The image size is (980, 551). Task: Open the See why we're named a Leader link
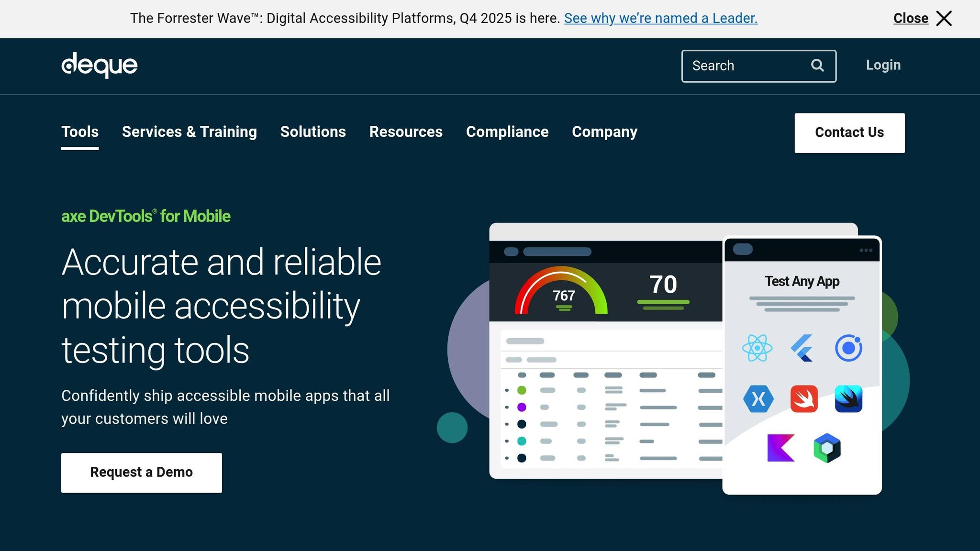point(661,18)
